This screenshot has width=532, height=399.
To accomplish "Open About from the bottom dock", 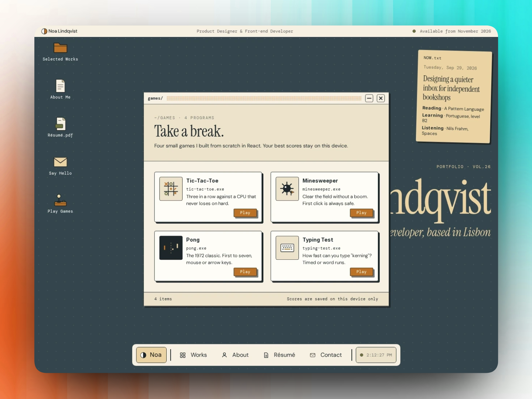I will pyautogui.click(x=235, y=355).
